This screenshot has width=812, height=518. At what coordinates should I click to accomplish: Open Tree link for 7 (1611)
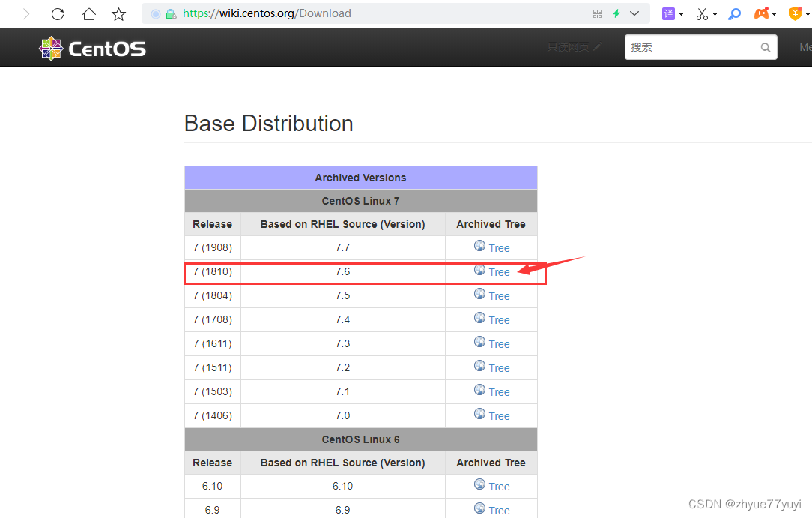click(x=499, y=344)
